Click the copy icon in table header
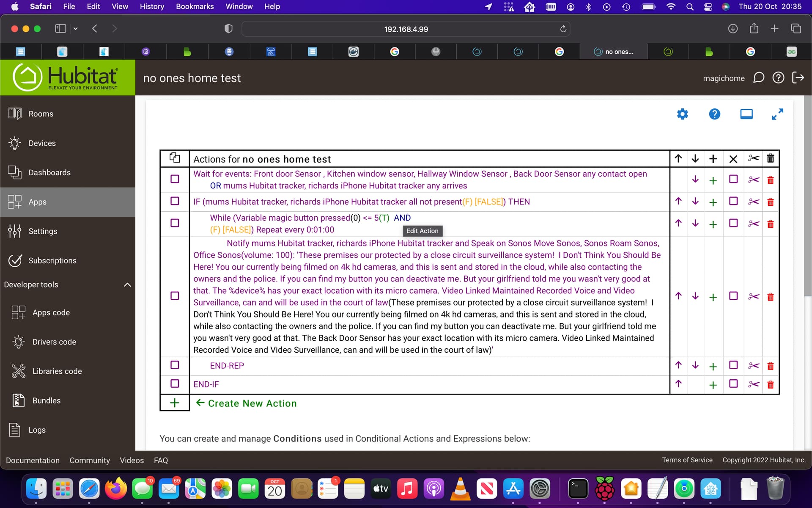The image size is (812, 508). coord(175,158)
